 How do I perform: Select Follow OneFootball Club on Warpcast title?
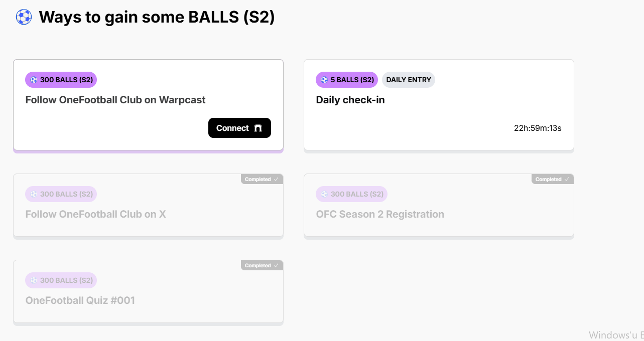[115, 100]
